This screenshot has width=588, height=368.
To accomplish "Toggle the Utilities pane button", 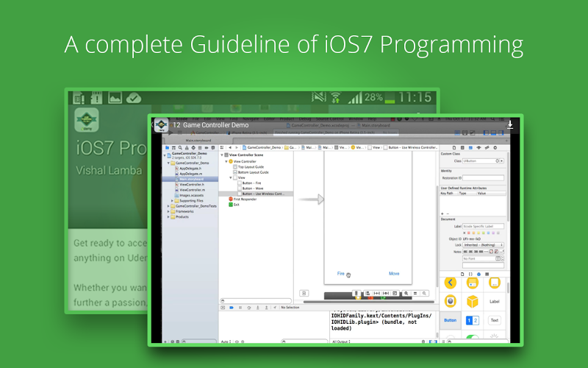I will click(501, 133).
